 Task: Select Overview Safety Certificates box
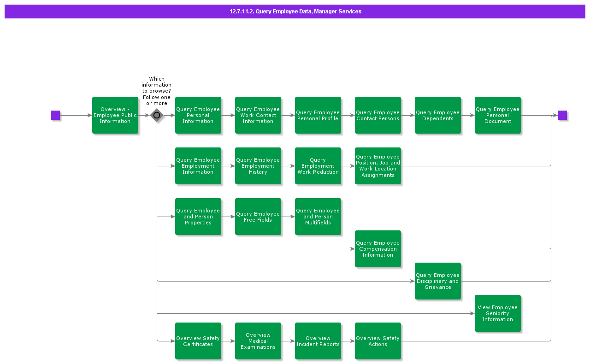point(198,341)
